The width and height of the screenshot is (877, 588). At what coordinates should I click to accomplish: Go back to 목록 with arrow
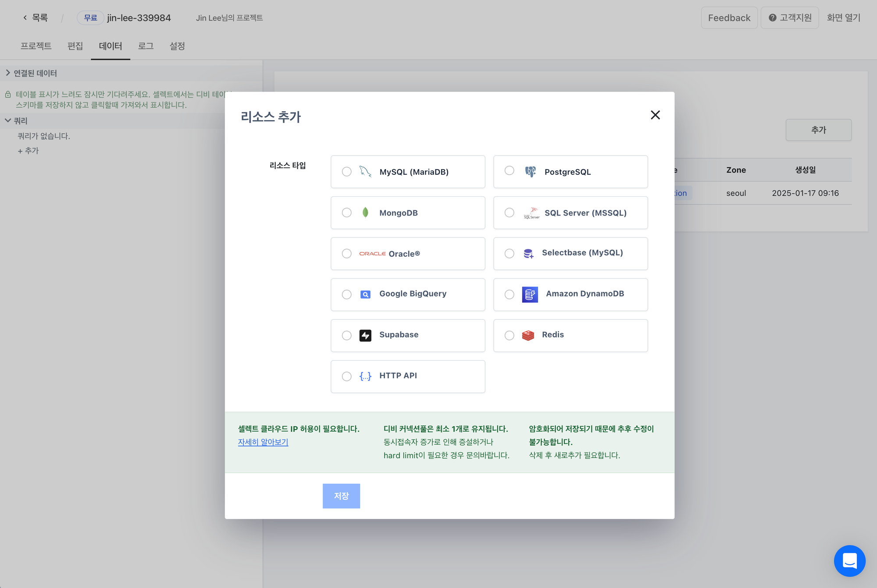click(x=35, y=18)
